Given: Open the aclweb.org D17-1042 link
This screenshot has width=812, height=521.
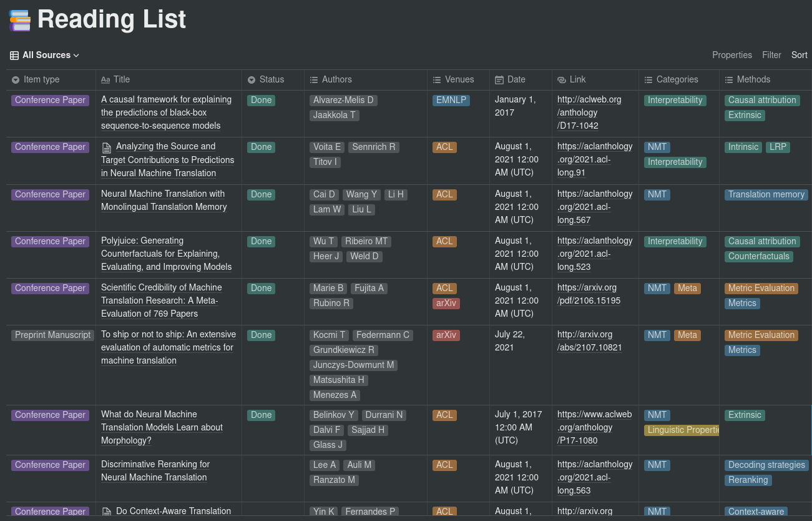Looking at the screenshot, I should [x=589, y=112].
